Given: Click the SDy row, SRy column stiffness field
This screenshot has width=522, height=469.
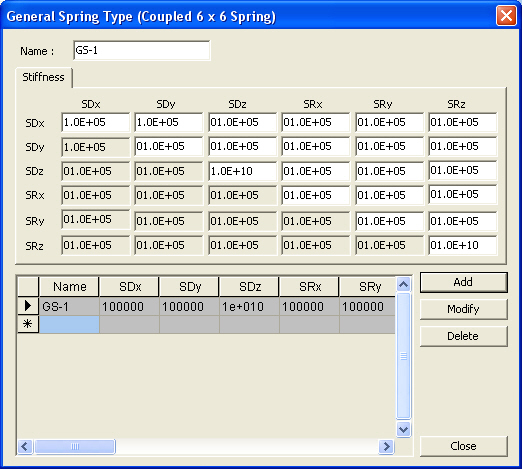Looking at the screenshot, I should [389, 146].
